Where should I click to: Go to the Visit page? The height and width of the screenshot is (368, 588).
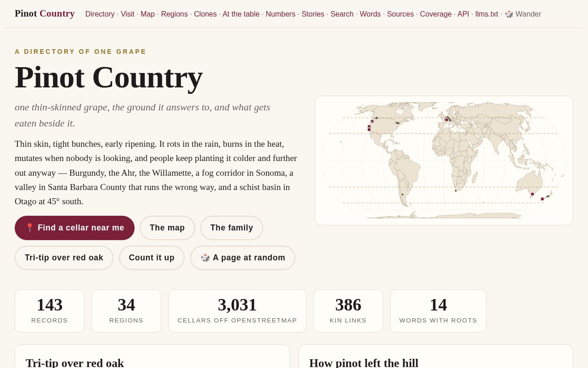click(128, 14)
